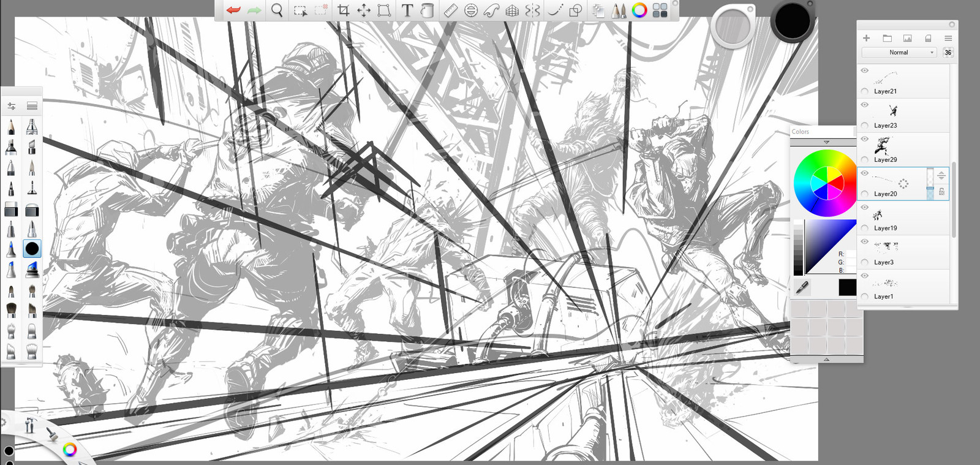Select the soft eraser brush
The image size is (980, 465).
32,210
